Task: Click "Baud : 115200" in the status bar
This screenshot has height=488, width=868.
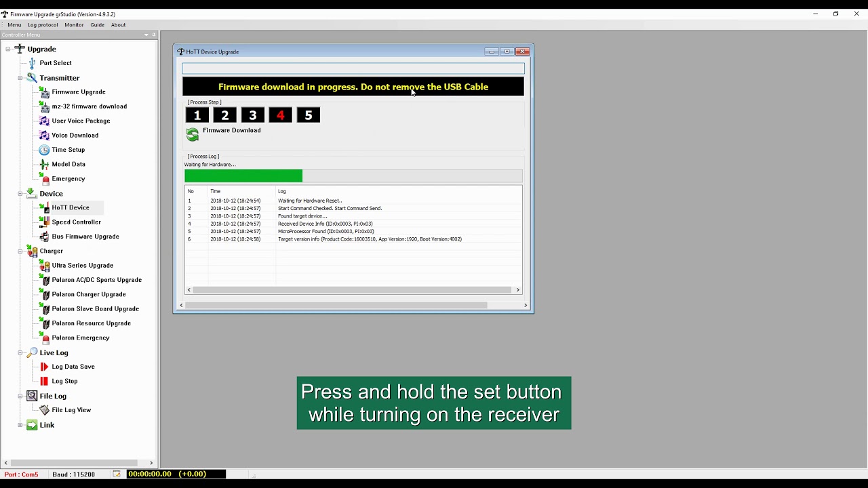Action: (x=73, y=474)
